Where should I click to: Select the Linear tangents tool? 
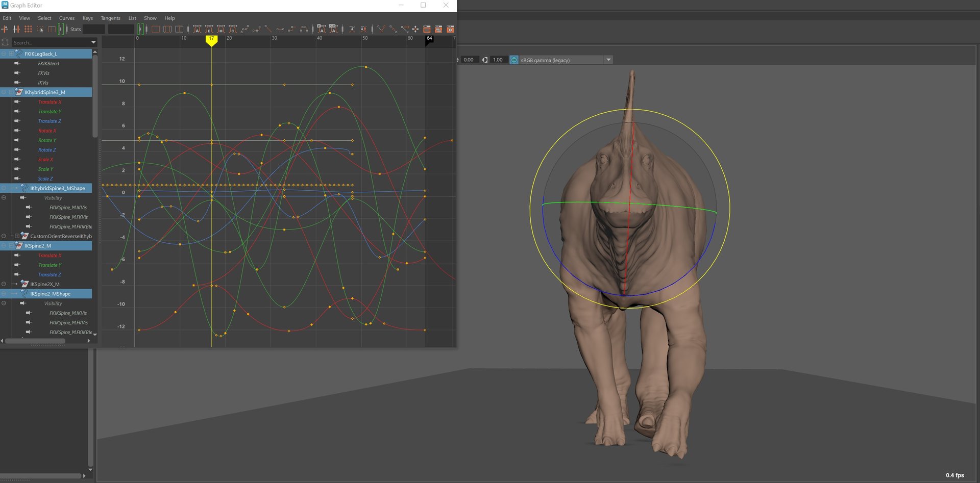[268, 29]
